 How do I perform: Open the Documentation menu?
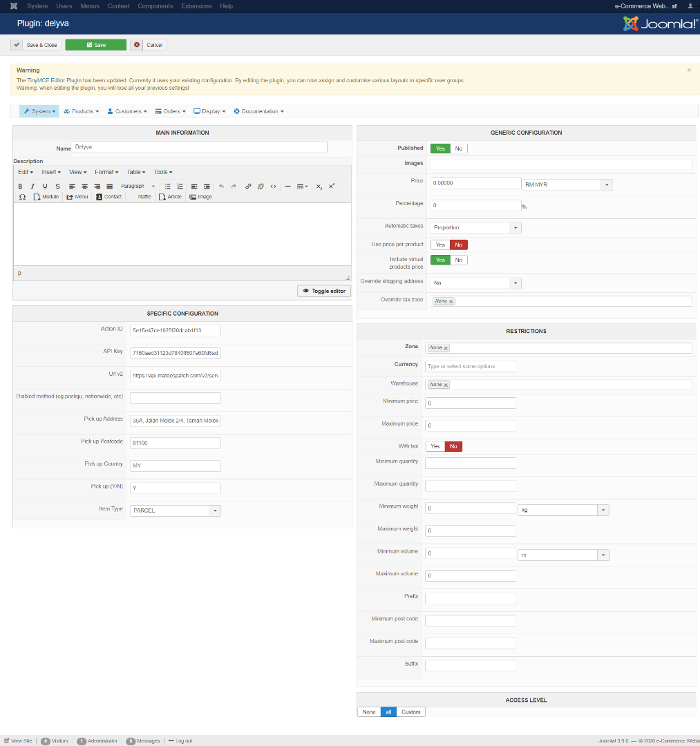tap(259, 111)
